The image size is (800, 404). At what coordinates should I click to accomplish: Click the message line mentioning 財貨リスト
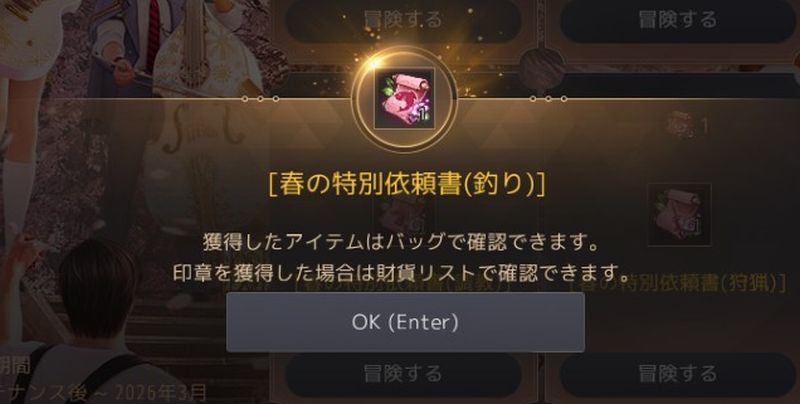click(x=401, y=273)
